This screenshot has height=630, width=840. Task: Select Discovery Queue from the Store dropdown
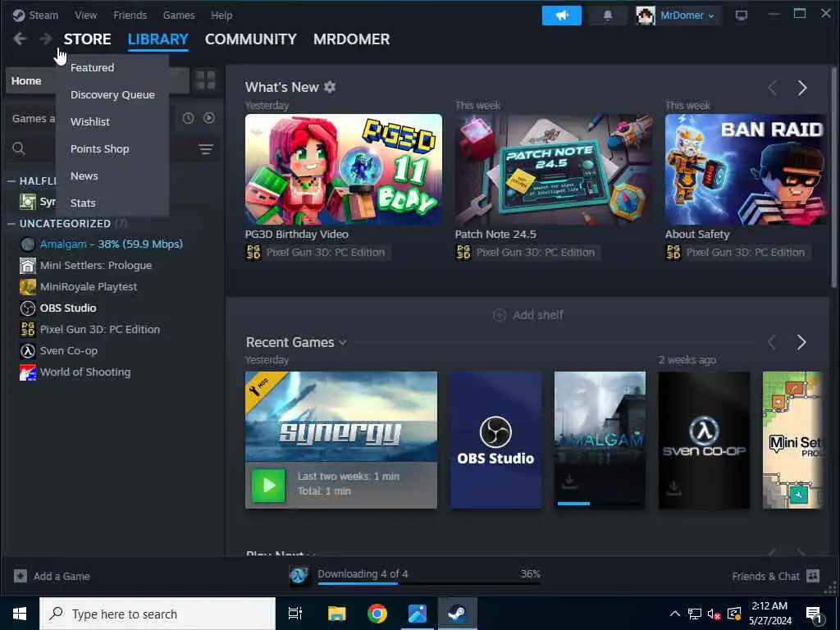[x=112, y=95]
